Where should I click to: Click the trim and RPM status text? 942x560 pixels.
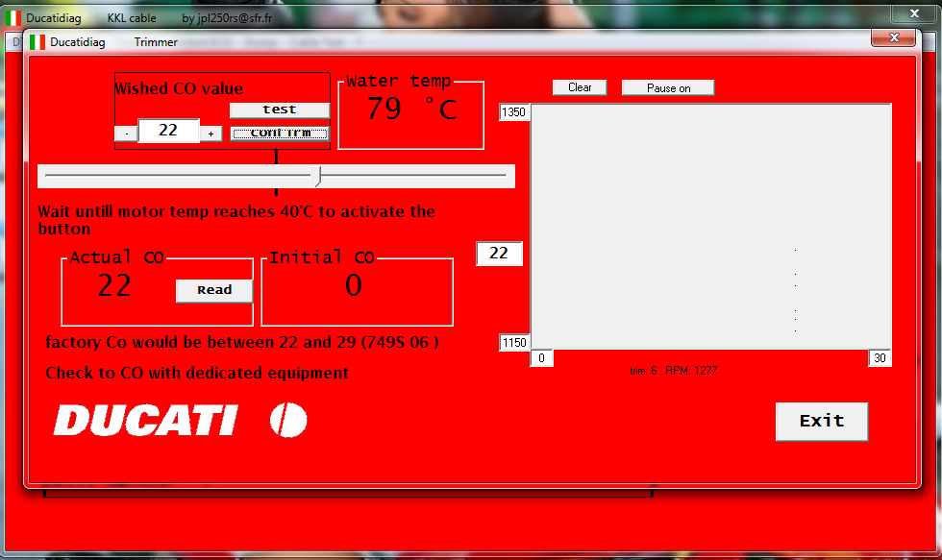click(674, 371)
